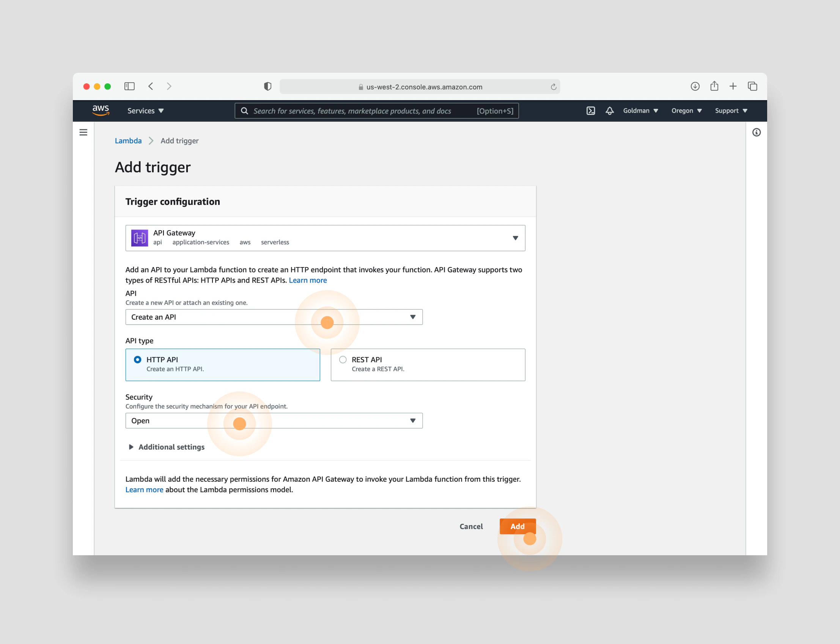Go forward in browser history
The width and height of the screenshot is (840, 644).
pyautogui.click(x=169, y=86)
